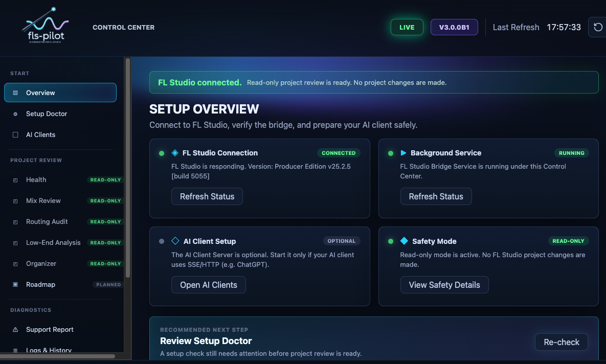Click the Low-End Analysis sidebar icon
The height and width of the screenshot is (364, 606).
pyautogui.click(x=15, y=243)
